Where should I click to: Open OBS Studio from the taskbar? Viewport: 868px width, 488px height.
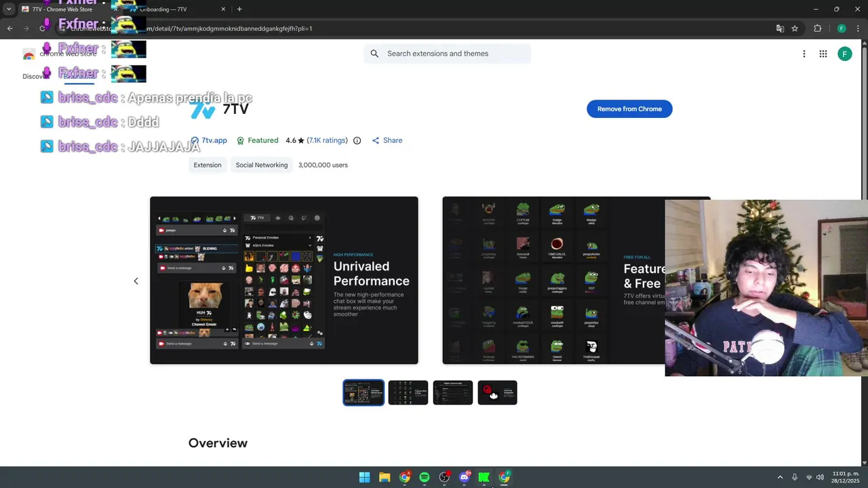click(x=444, y=477)
